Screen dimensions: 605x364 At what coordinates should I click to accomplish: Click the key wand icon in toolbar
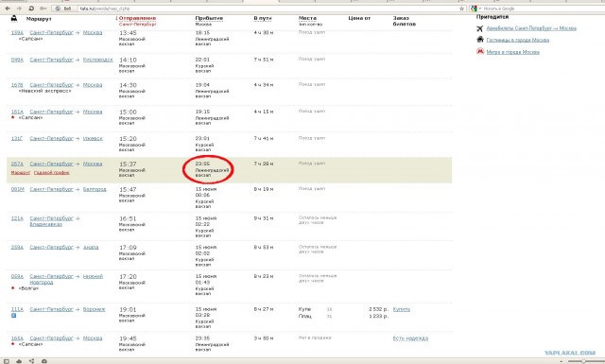click(x=43, y=9)
